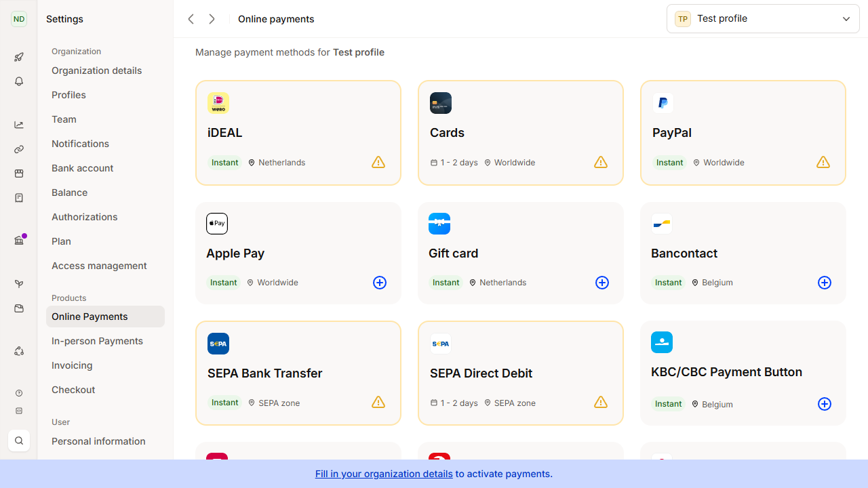The width and height of the screenshot is (868, 488).
Task: Open the rocket get-started icon in the rail
Action: pos(19,57)
